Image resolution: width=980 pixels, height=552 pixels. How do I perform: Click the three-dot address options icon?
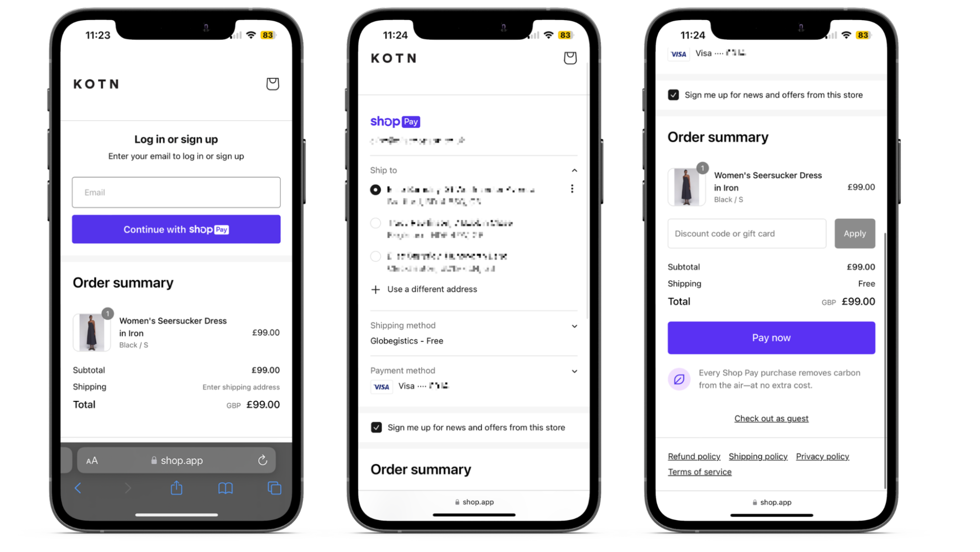tap(572, 189)
